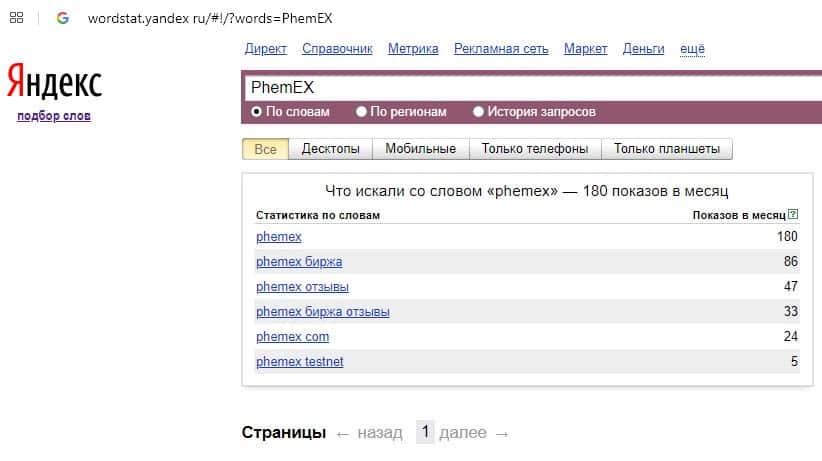Click the подбор слов link
Image resolution: width=822 pixels, height=461 pixels.
click(x=54, y=116)
